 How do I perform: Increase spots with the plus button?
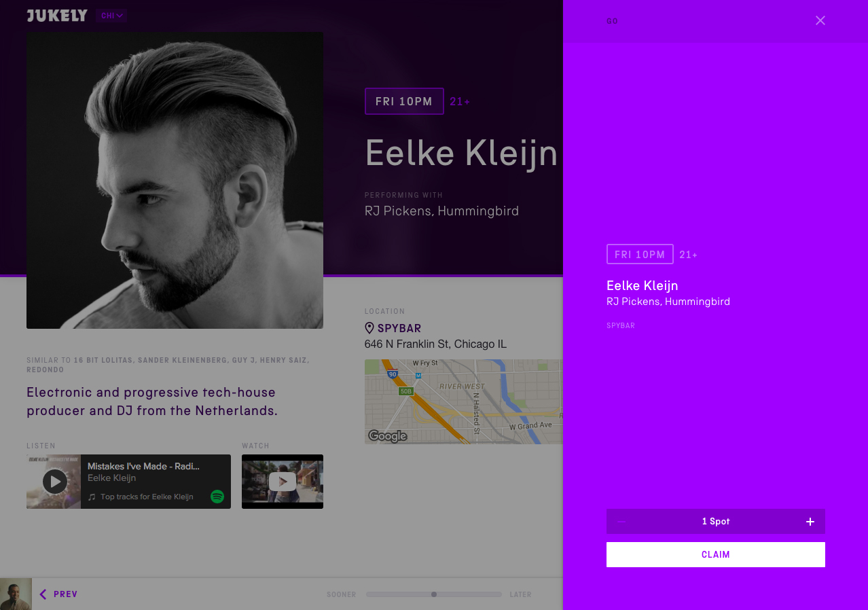pyautogui.click(x=810, y=522)
